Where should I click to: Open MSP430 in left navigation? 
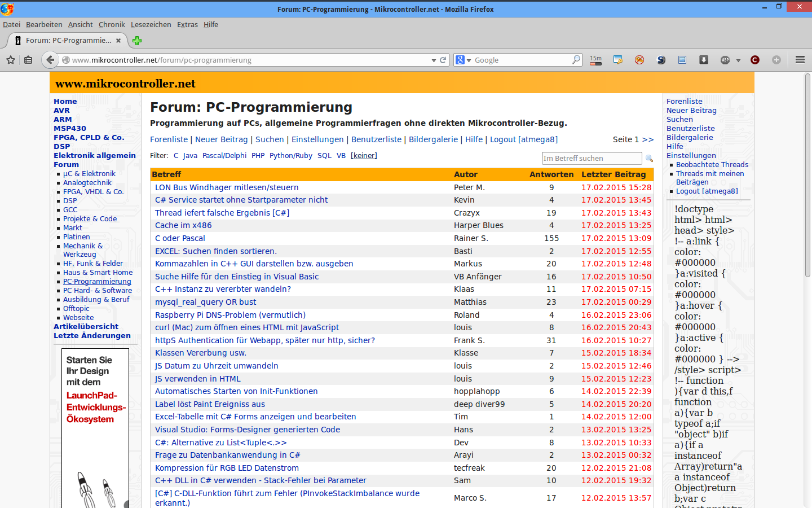point(70,129)
